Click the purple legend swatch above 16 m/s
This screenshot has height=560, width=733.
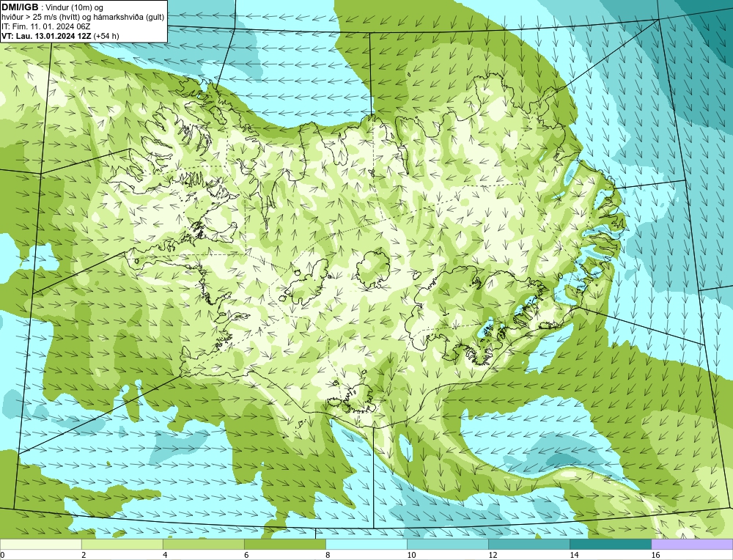(692, 544)
